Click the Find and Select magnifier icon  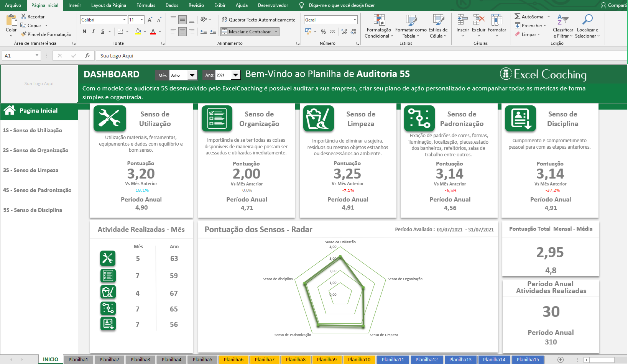click(x=587, y=20)
